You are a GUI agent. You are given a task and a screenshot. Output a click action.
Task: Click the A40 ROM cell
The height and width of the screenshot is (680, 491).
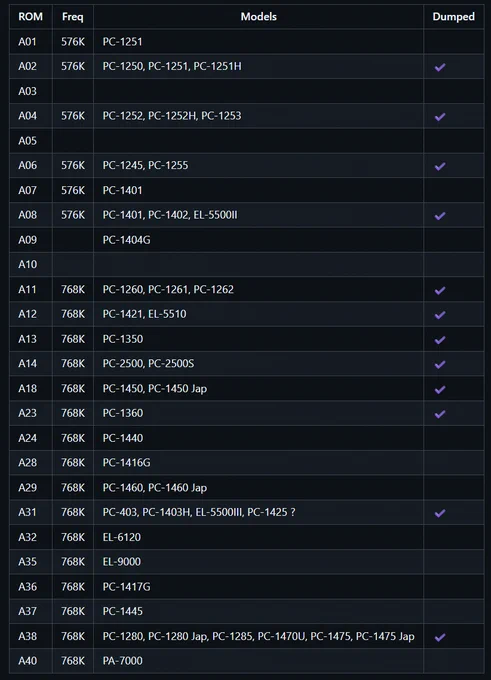click(x=30, y=660)
